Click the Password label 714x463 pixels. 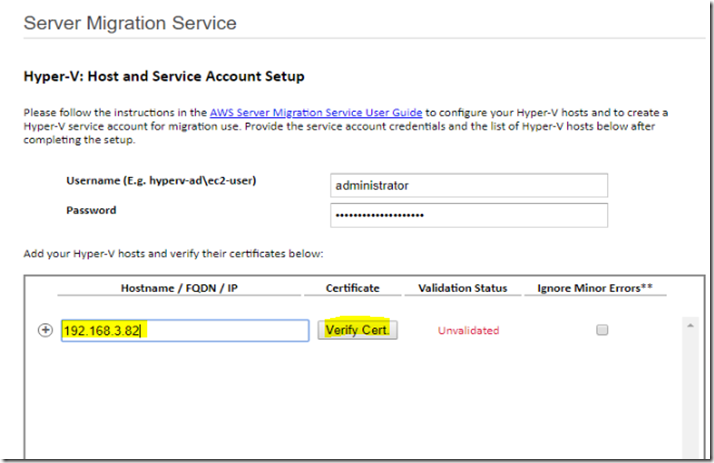coord(91,210)
